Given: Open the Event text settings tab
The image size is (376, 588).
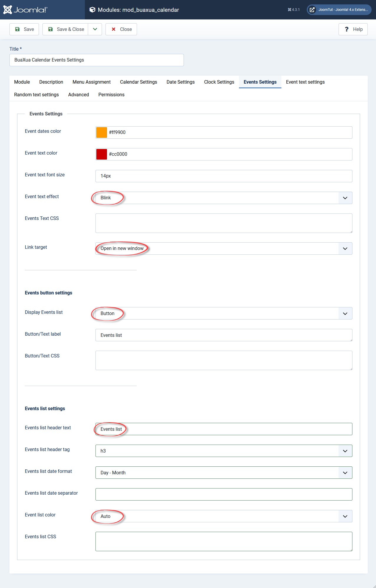Looking at the screenshot, I should pyautogui.click(x=305, y=82).
